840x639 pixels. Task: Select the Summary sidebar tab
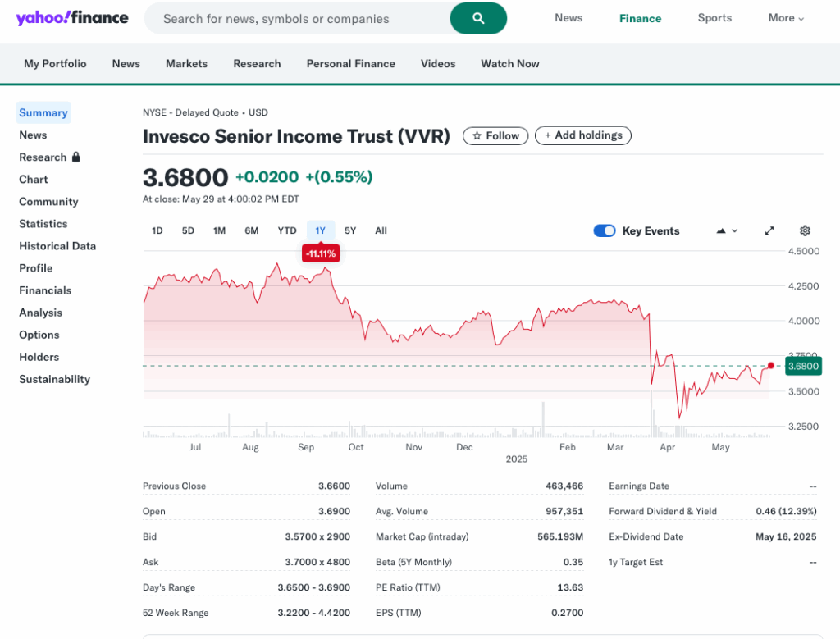(x=43, y=112)
